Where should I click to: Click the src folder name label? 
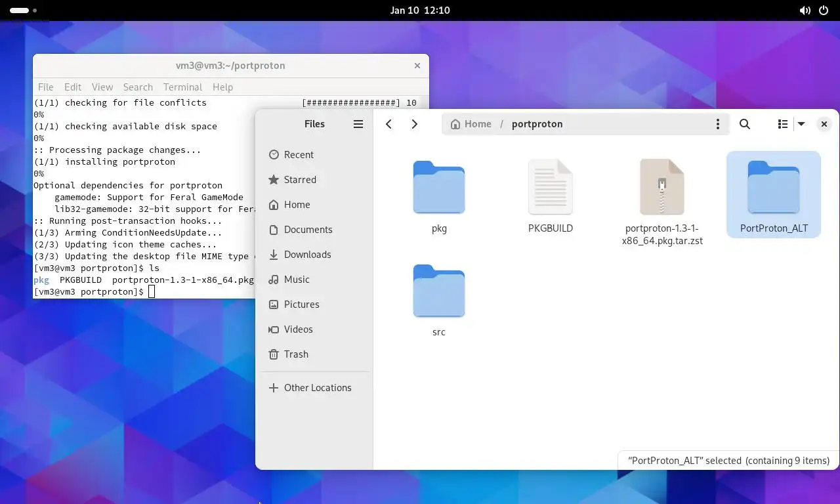coord(439,332)
